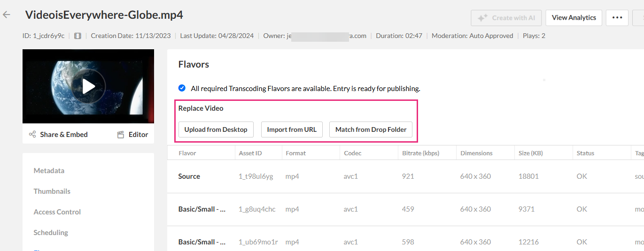Go to Scheduling section
The image size is (644, 251).
point(51,233)
